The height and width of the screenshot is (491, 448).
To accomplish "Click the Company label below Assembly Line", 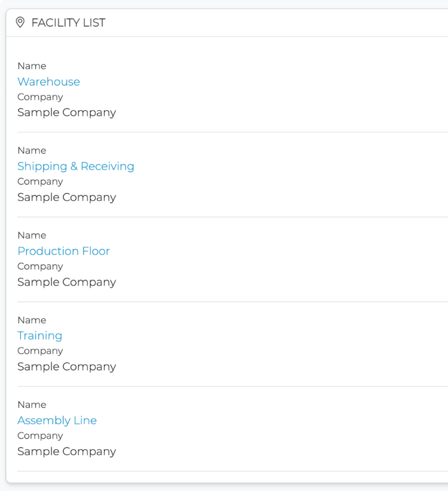I will click(x=40, y=436).
